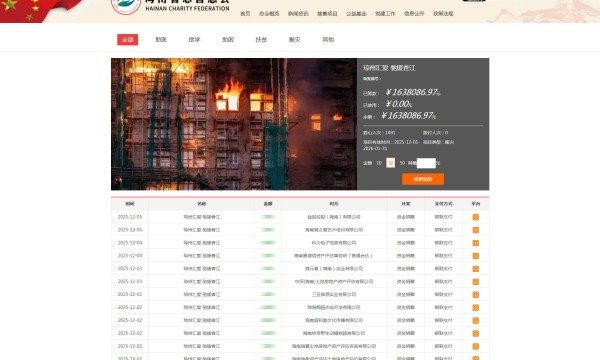The image size is (600, 360).
Task: Click project name cell in 艺术培训 row
Action: coord(202,230)
